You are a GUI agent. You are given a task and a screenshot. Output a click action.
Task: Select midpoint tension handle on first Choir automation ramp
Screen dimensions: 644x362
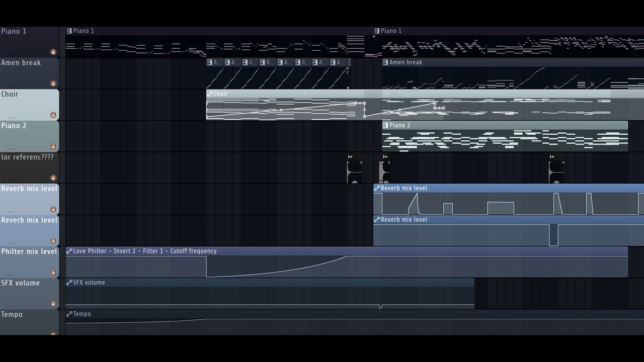(281, 110)
